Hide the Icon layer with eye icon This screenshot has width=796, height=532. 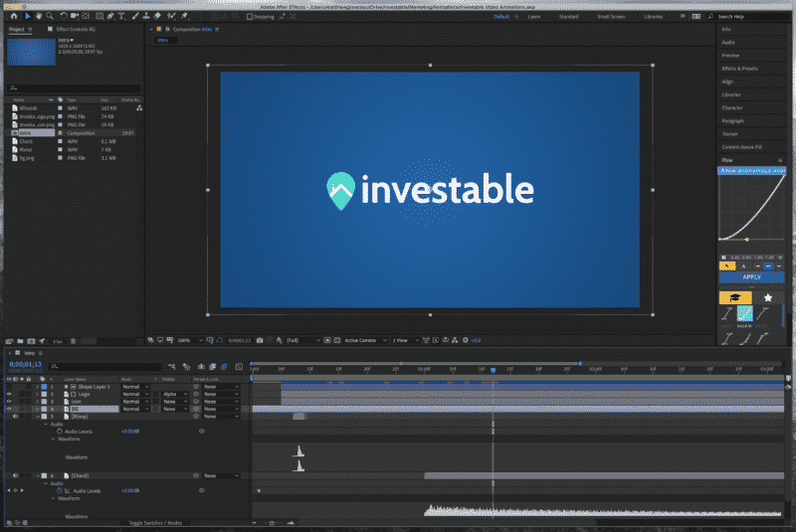[x=9, y=401]
